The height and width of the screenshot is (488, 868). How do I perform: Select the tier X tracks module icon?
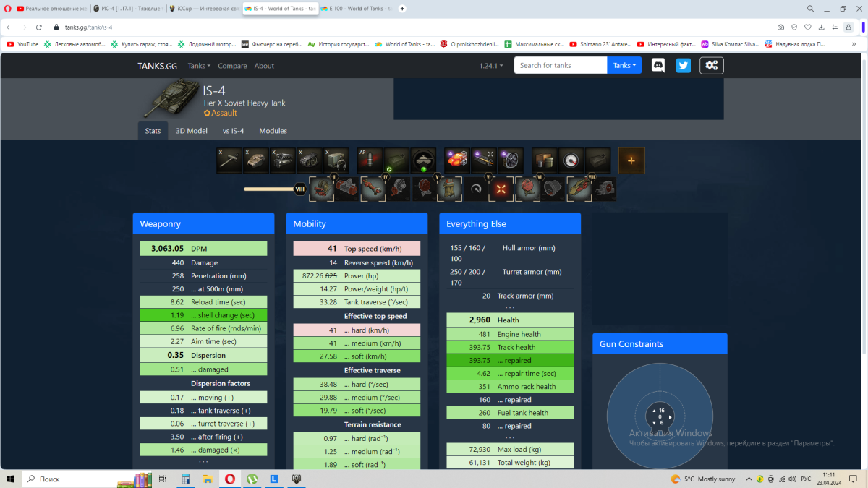coord(310,160)
